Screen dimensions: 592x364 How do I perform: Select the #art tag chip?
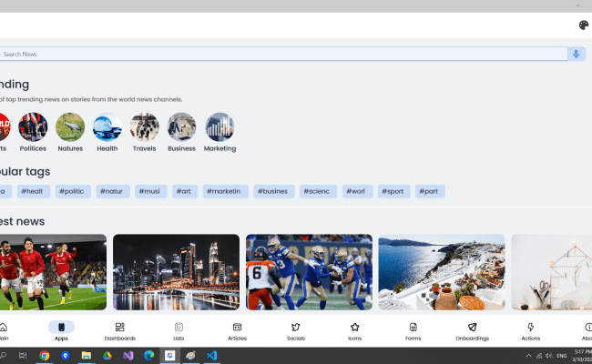pos(185,191)
